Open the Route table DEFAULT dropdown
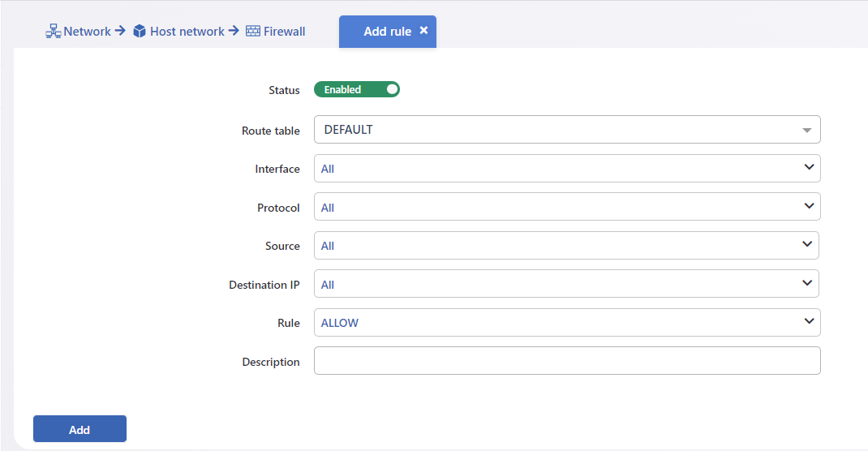This screenshot has height=451, width=868. pyautogui.click(x=567, y=130)
